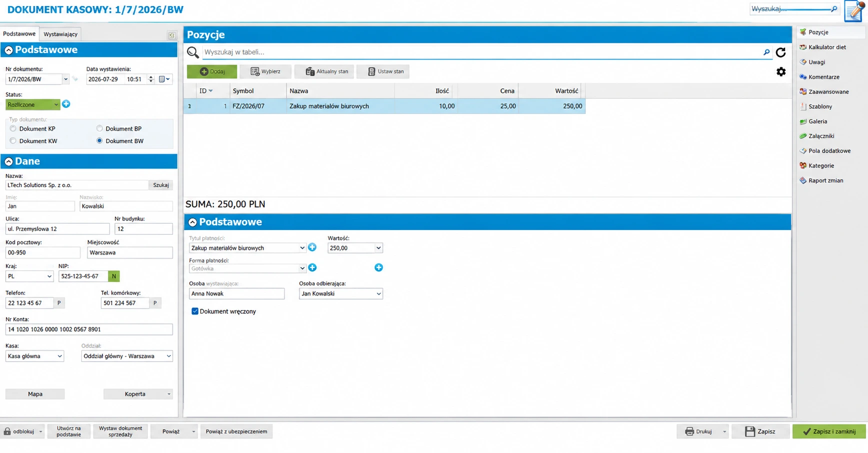868x453 pixels.
Task: Click the Nr Konta input field
Action: tap(89, 329)
